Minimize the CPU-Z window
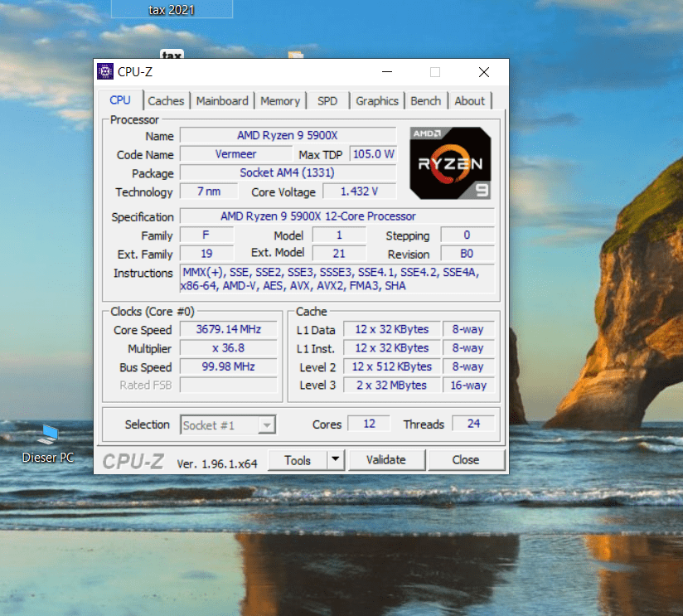The image size is (683, 616). [387, 72]
